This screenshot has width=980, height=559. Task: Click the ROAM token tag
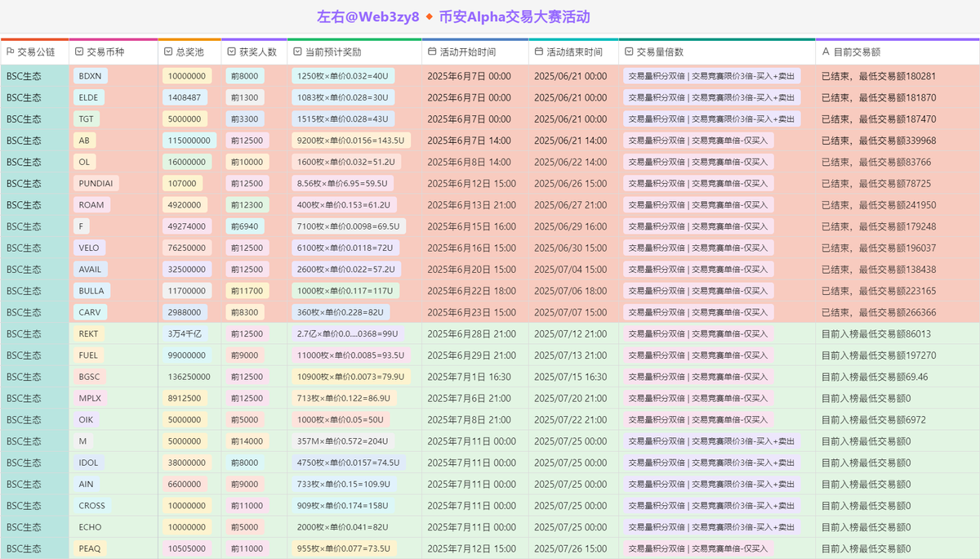click(91, 205)
